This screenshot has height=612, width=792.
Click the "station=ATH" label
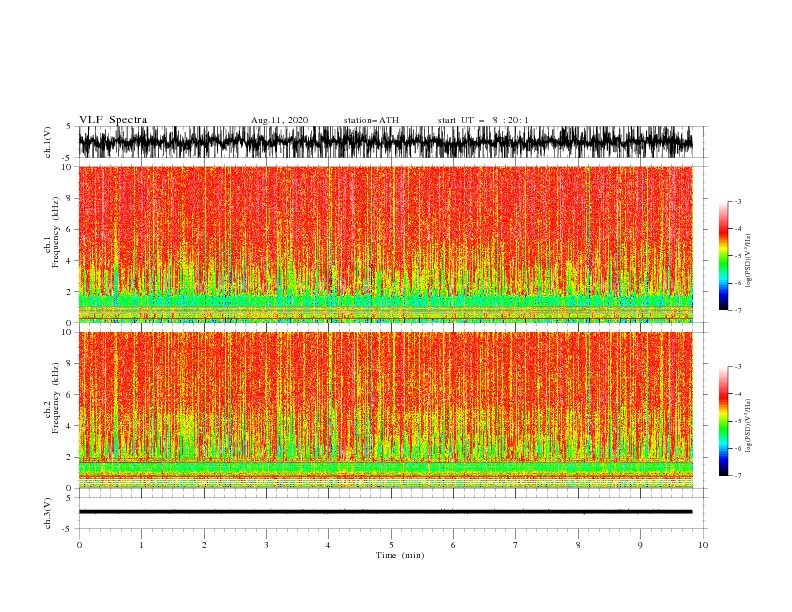tap(371, 120)
